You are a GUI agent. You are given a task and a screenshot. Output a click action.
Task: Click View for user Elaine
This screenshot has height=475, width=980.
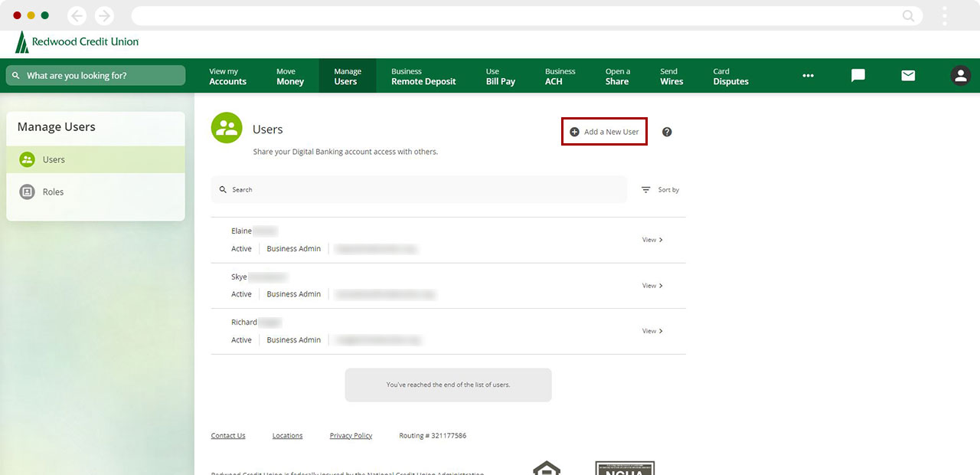click(652, 240)
